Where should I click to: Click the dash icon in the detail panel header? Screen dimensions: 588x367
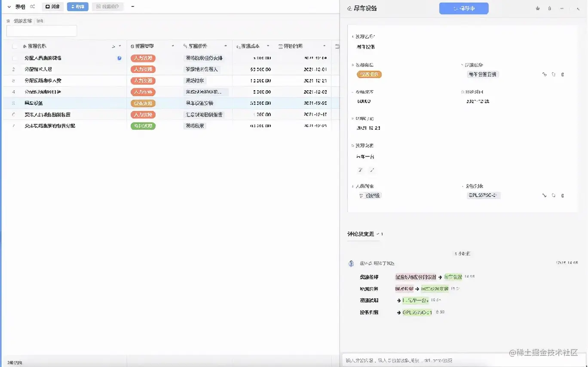click(562, 9)
